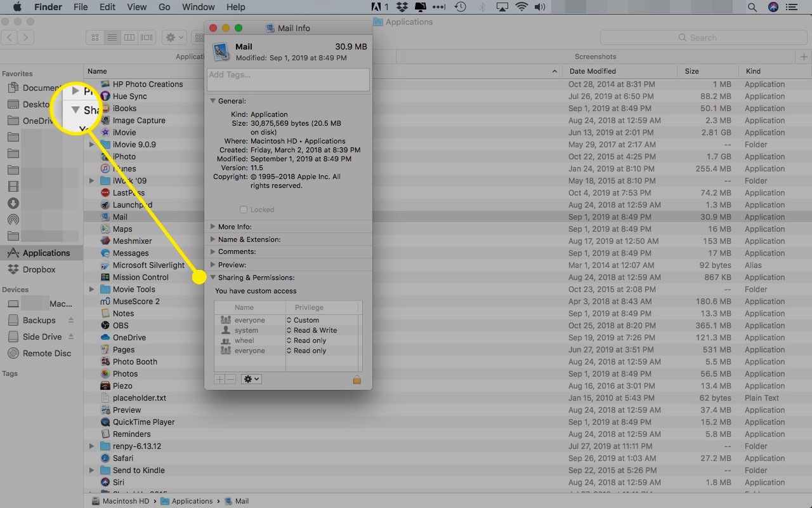
Task: Click the Meshmixer app icon
Action: [x=106, y=241]
